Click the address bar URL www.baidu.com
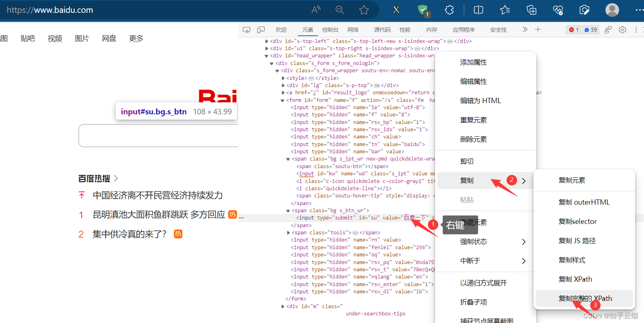 [x=50, y=10]
